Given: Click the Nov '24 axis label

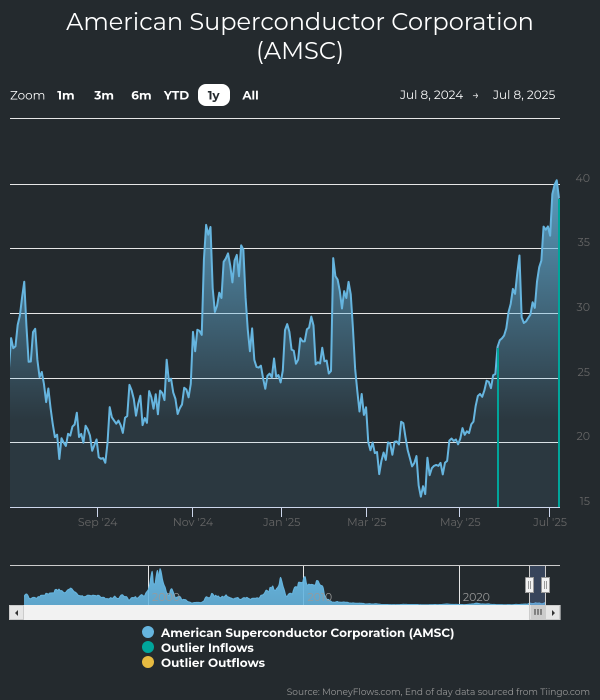Looking at the screenshot, I should pyautogui.click(x=193, y=522).
